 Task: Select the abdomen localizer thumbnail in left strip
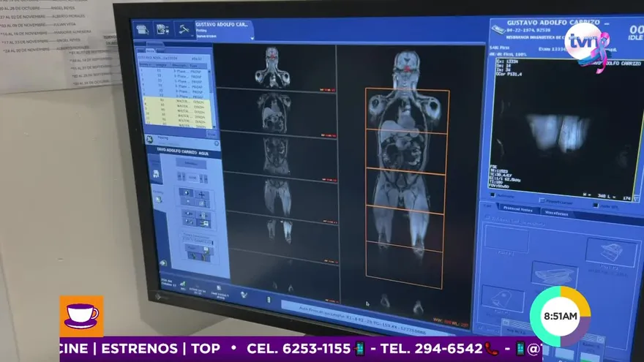277,156
